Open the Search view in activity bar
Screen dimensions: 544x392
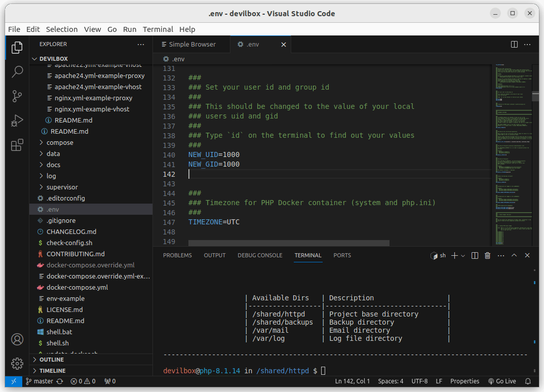[x=17, y=71]
